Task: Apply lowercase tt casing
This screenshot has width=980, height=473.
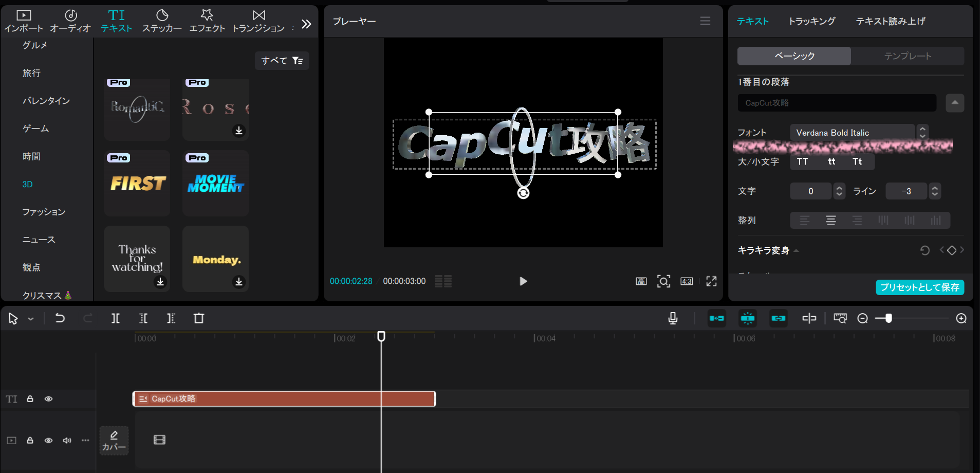Action: pos(831,161)
